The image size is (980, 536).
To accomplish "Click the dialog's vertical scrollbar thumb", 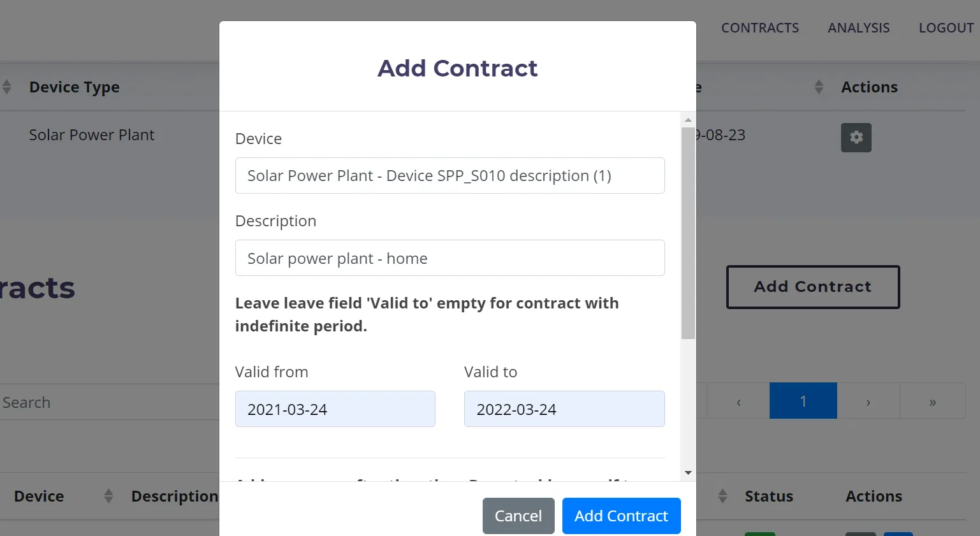I will (x=688, y=233).
